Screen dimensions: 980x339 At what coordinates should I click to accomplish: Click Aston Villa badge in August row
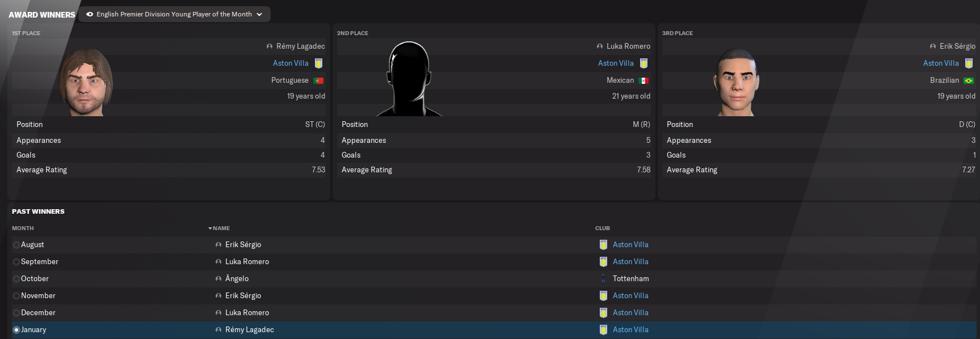click(603, 245)
